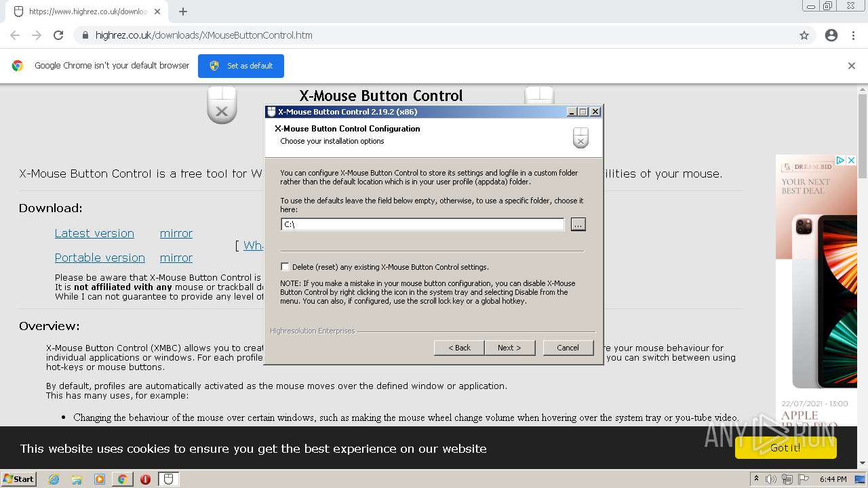Open the Windows Start menu

18,479
